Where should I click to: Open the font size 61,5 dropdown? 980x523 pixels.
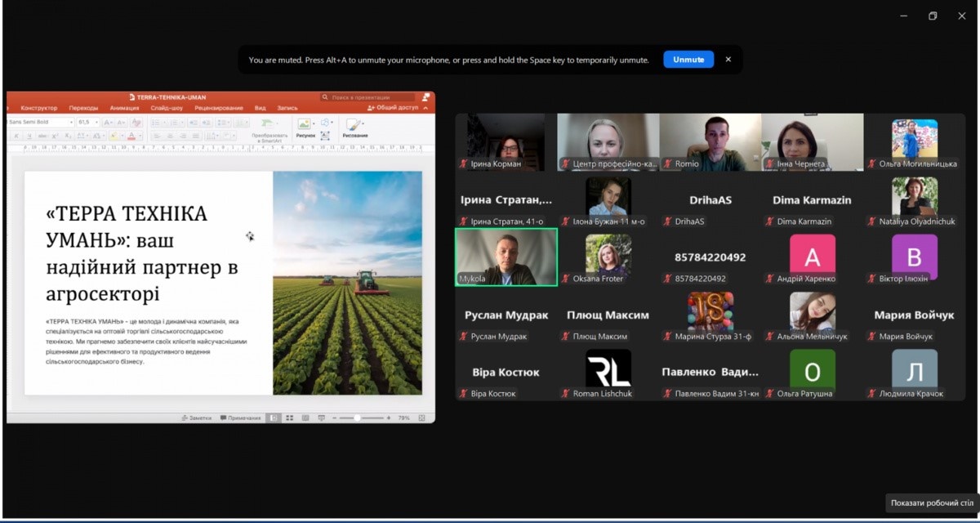[x=96, y=123]
